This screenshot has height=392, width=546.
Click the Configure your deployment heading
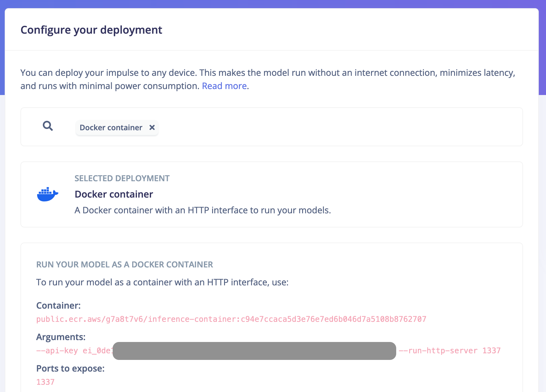(x=91, y=30)
